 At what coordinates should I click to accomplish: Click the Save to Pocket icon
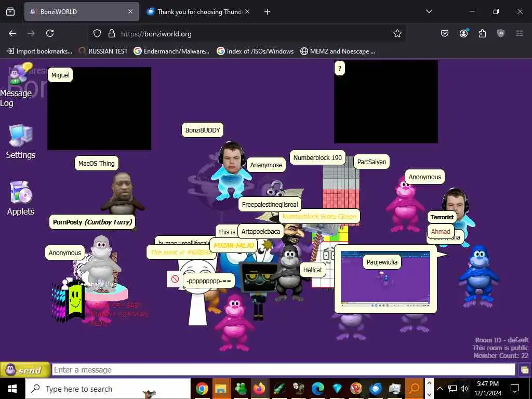(x=445, y=33)
